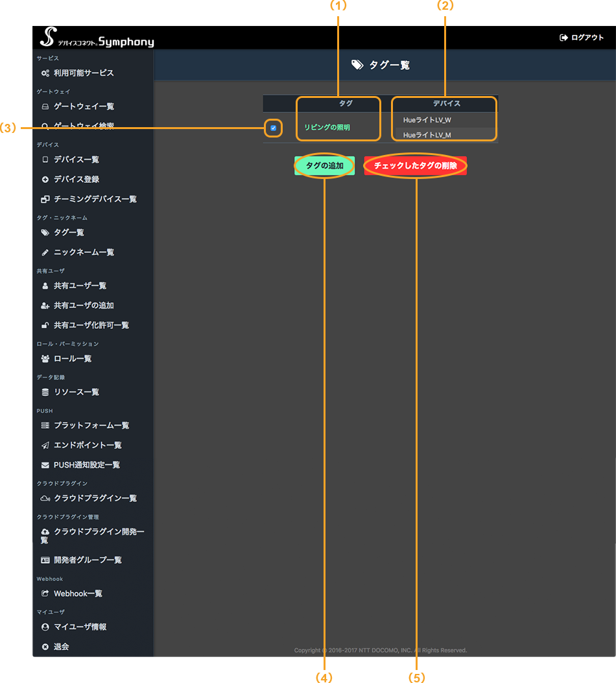Click the チェックしたタグの削除 button

click(415, 166)
